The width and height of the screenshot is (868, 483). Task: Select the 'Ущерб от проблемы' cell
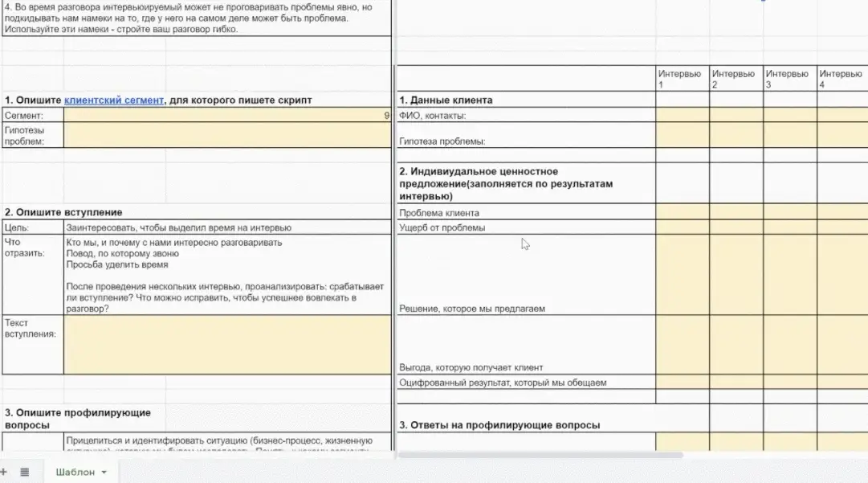click(x=527, y=227)
